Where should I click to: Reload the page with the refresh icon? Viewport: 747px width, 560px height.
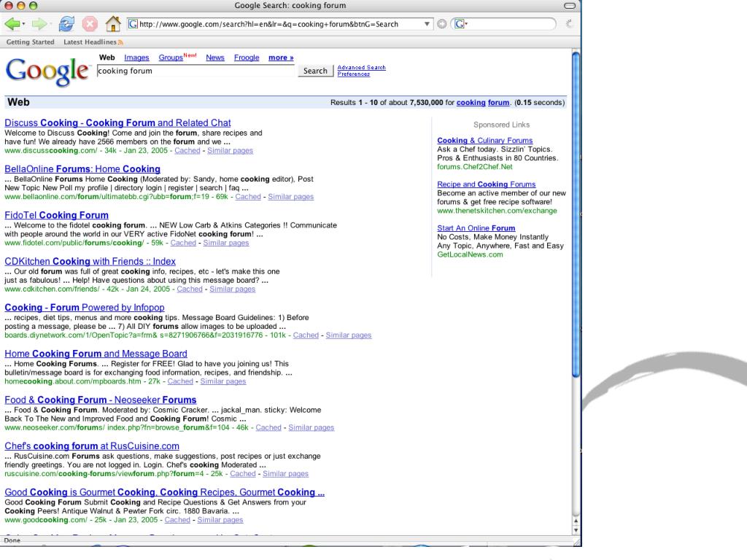66,24
